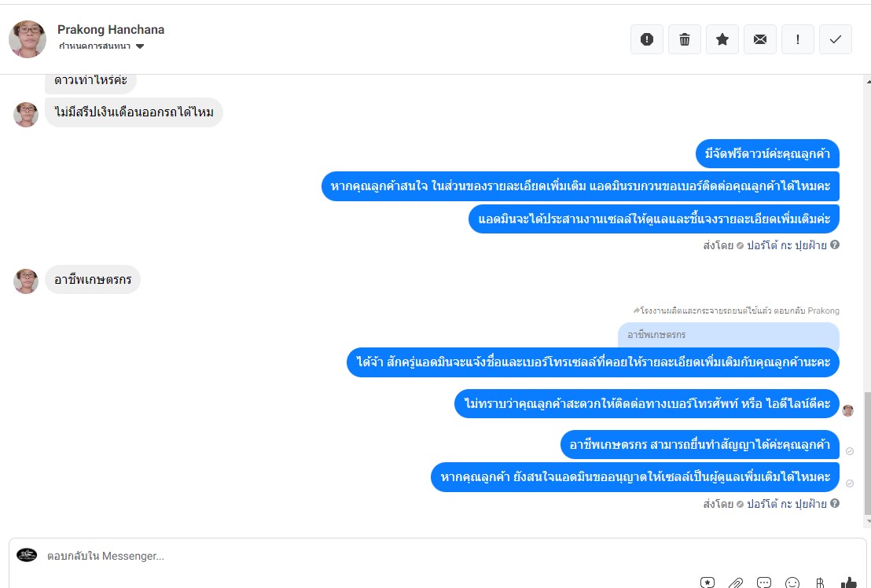Open starred message template icon
The width and height of the screenshot is (871, 588).
[707, 582]
